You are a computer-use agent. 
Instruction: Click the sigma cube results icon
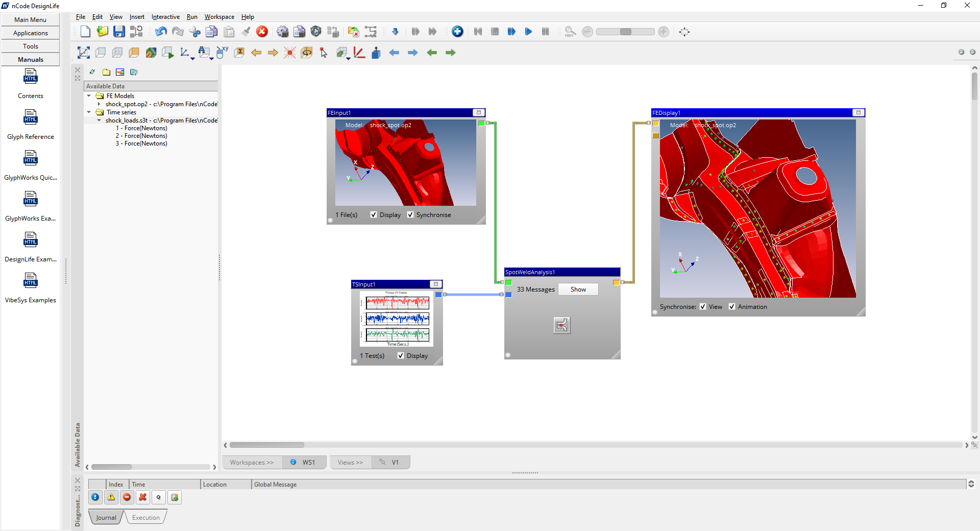pyautogui.click(x=239, y=53)
